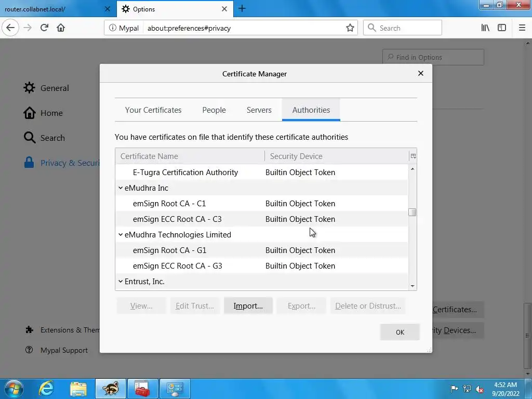The width and height of the screenshot is (532, 399).
Task: Click the certificate list scrollbar thumb
Action: coord(413,212)
